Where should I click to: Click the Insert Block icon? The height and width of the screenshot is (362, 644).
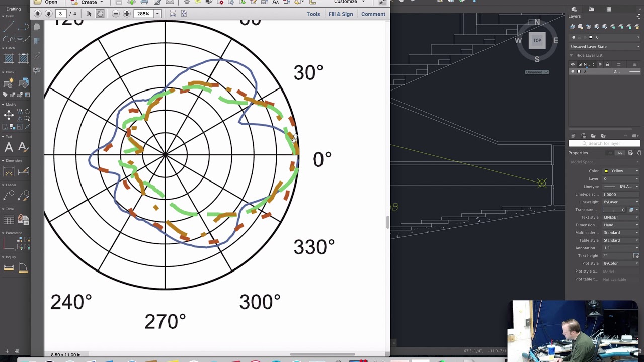point(23,83)
